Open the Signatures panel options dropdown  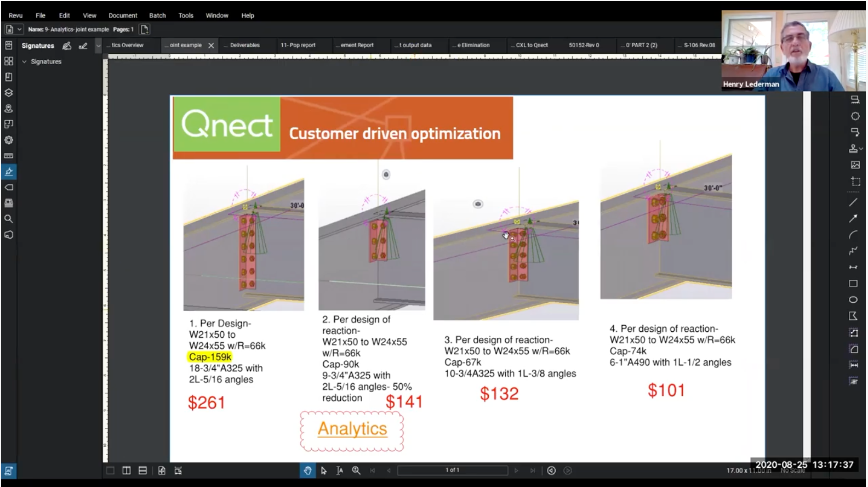98,46
